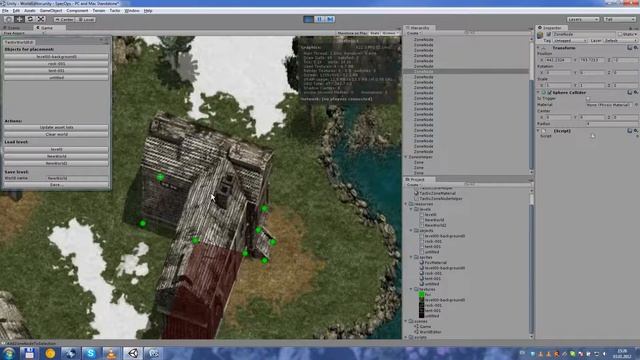This screenshot has width=640, height=360.
Task: Click the Radius field of Sphere Collider
Action: pyautogui.click(x=611, y=124)
